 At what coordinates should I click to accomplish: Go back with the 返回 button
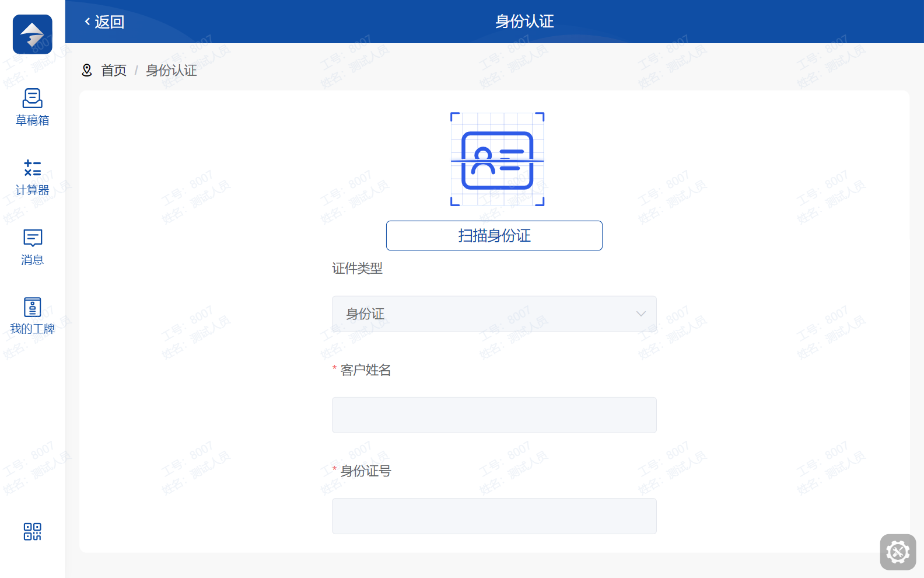(104, 22)
